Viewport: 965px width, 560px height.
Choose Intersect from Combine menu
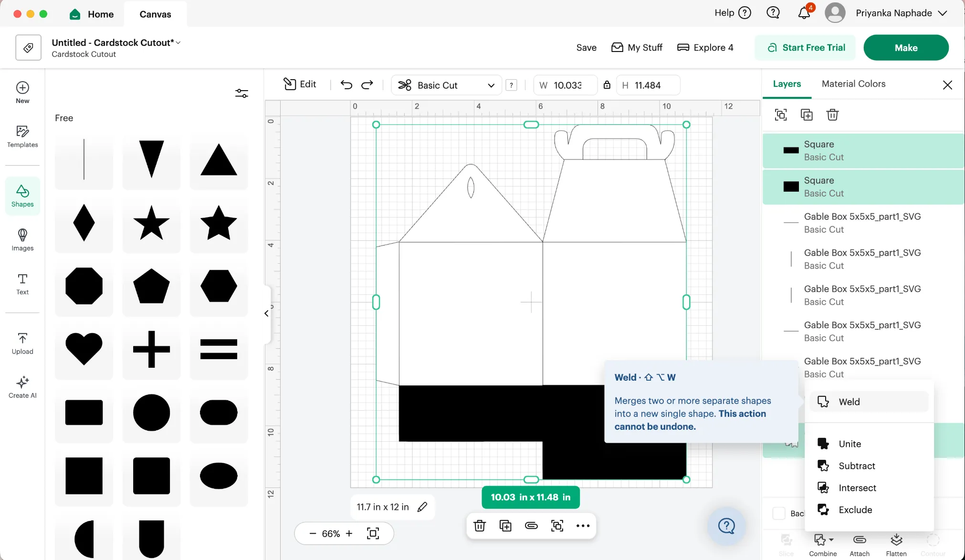coord(869,487)
